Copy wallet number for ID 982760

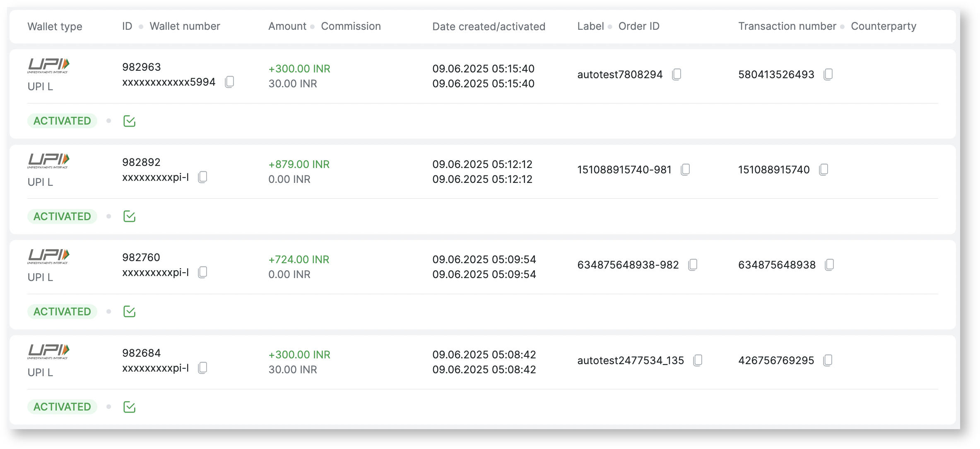[202, 272]
